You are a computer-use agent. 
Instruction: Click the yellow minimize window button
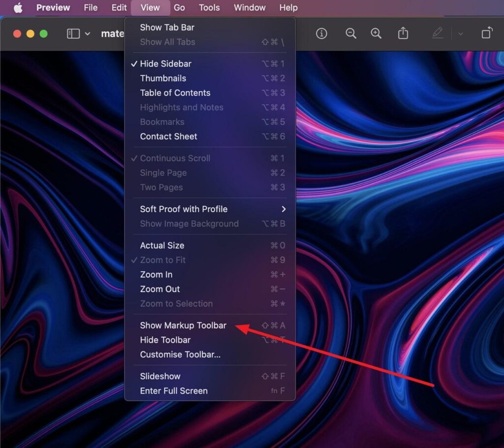tap(30, 34)
